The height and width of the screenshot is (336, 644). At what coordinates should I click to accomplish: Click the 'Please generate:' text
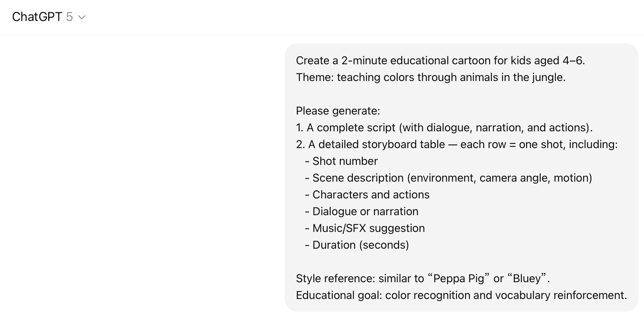(338, 111)
